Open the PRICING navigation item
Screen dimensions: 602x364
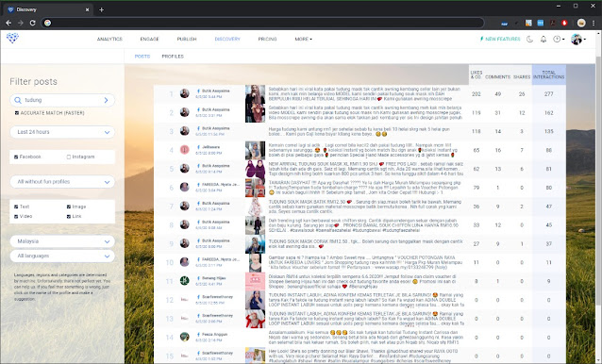[267, 39]
